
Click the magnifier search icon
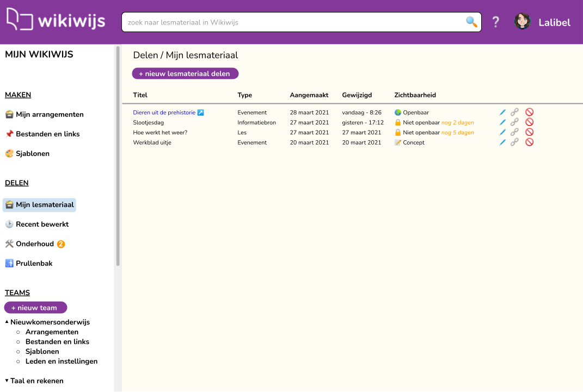(x=471, y=22)
